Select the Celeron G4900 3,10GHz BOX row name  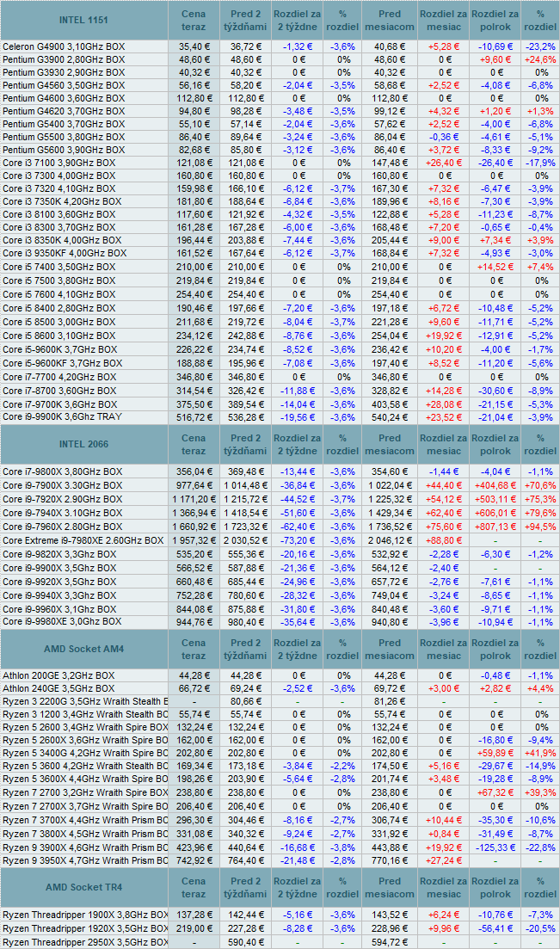[62, 46]
